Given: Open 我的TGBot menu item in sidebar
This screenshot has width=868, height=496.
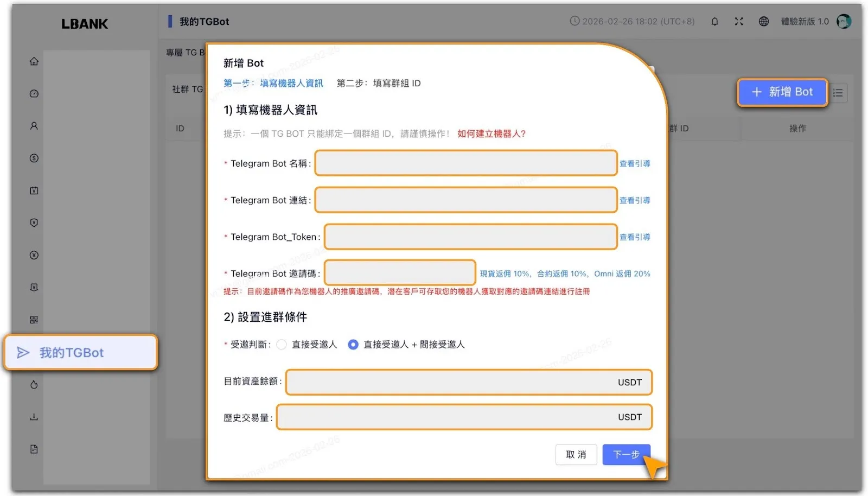Looking at the screenshot, I should [80, 353].
